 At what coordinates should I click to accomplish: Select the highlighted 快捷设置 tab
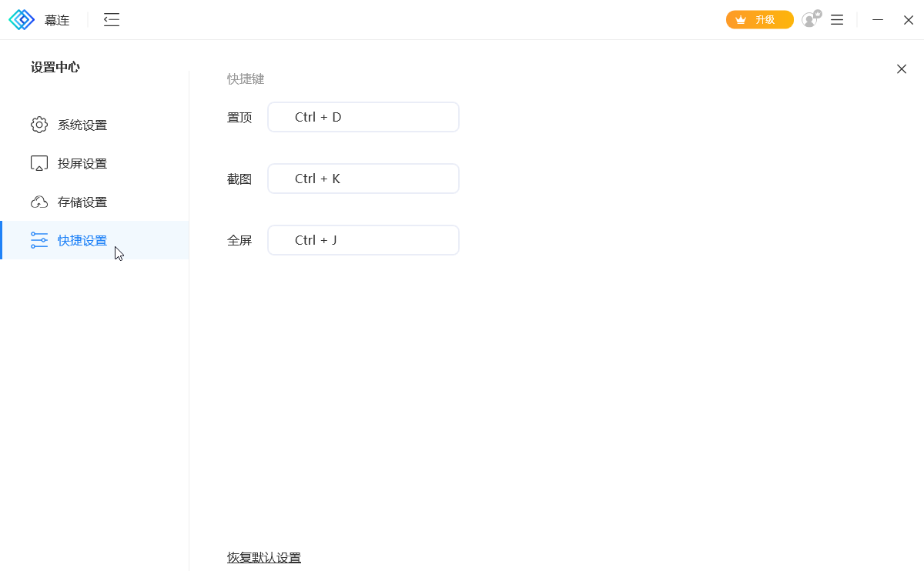[x=81, y=239]
